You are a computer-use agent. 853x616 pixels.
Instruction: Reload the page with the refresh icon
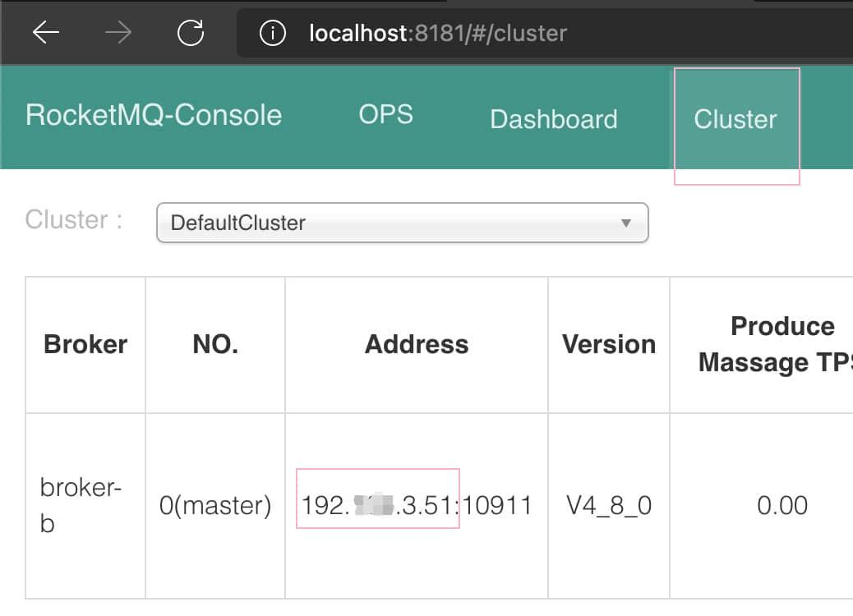click(191, 33)
